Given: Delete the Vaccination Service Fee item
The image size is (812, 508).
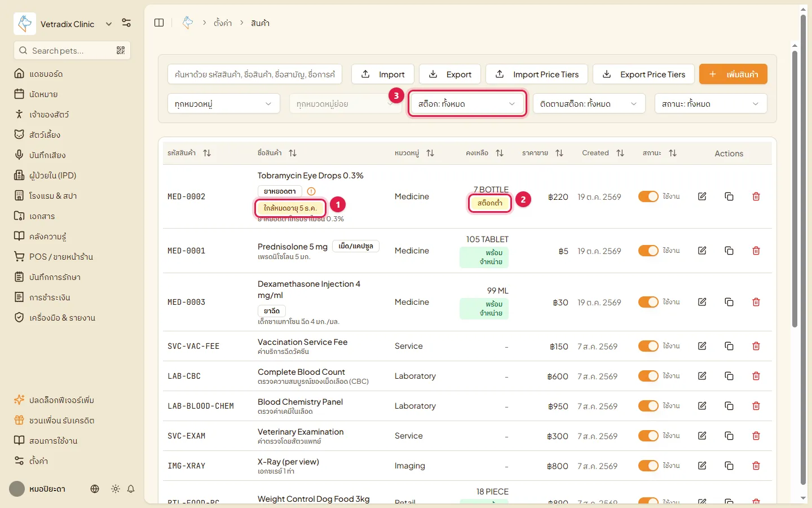Looking at the screenshot, I should click(756, 346).
